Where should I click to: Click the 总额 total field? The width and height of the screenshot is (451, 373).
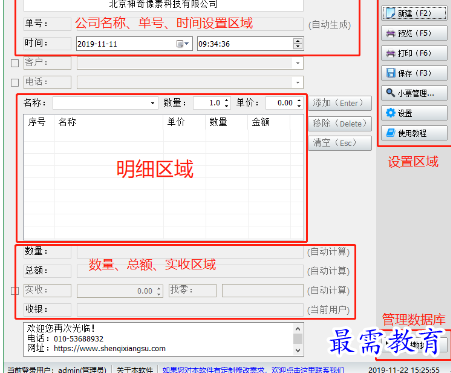pyautogui.click(x=190, y=271)
